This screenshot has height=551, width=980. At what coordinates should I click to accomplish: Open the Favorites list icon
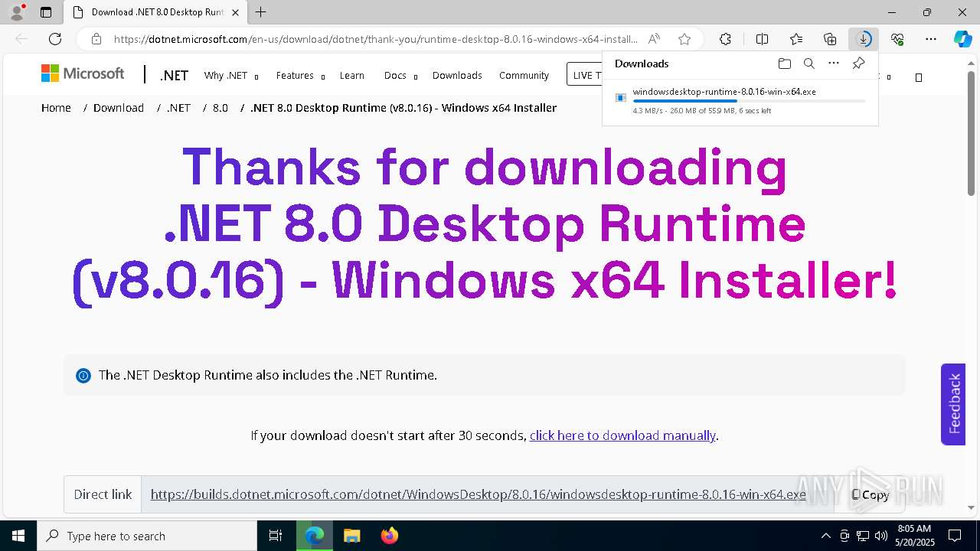[796, 39]
